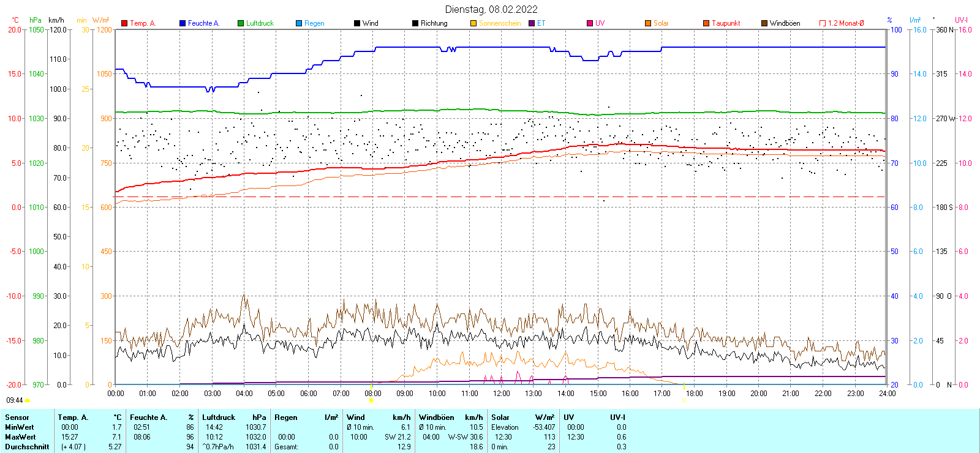Click the purple ET legend square
The width and height of the screenshot is (980, 453).
tap(532, 23)
